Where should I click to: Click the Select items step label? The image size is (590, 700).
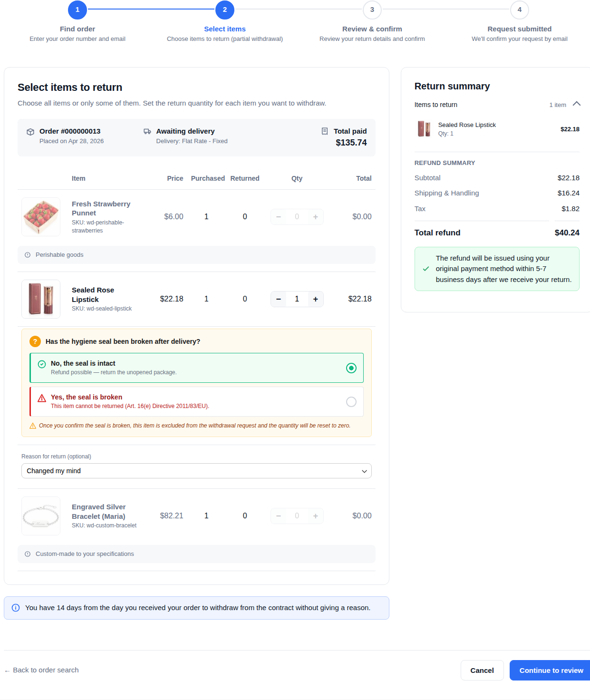[x=225, y=29]
